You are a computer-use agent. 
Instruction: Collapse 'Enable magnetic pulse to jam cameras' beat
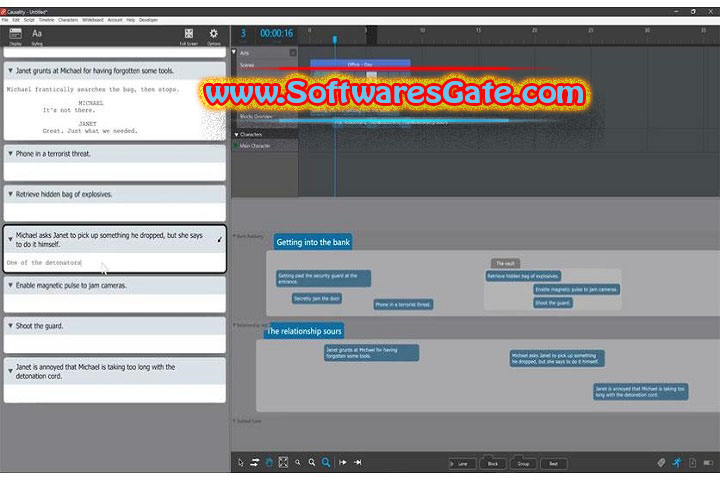click(x=10, y=285)
